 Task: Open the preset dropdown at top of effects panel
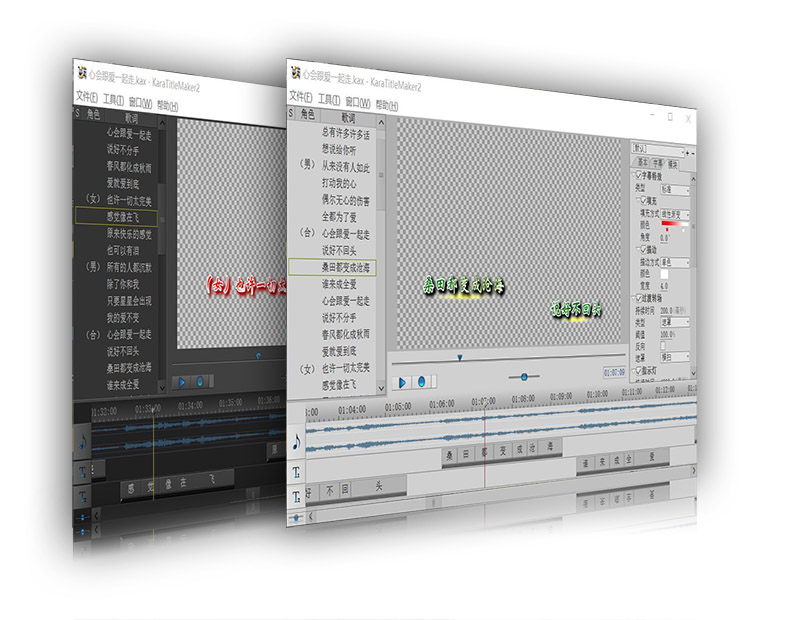point(658,150)
